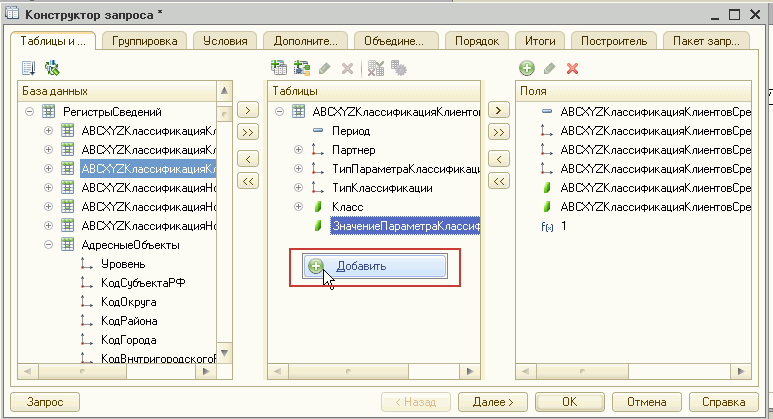Remove selected table with < button
Screen dimensions: 773x419
click(x=248, y=159)
